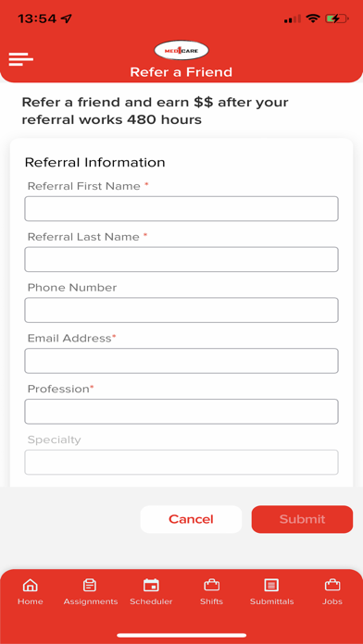Select the Email Address input box

pyautogui.click(x=181, y=361)
